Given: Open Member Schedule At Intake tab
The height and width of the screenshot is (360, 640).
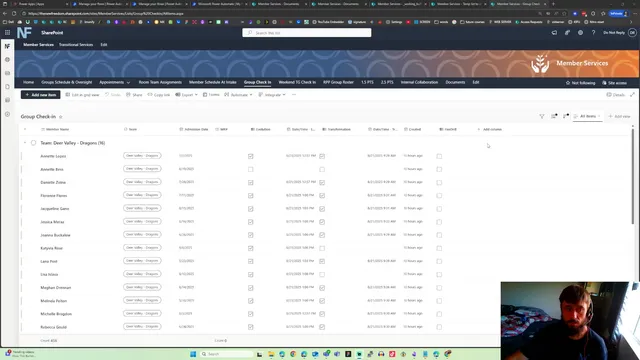Looking at the screenshot, I should 213,82.
